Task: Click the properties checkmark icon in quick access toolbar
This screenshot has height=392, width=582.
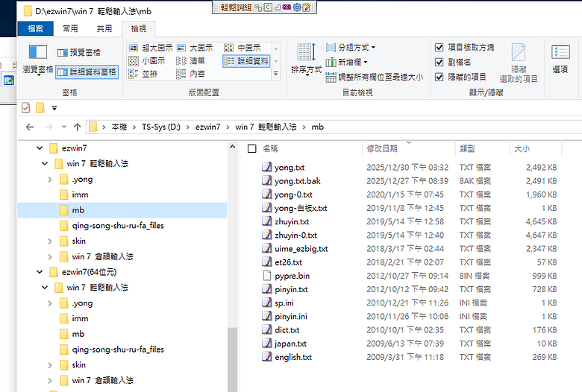Action: (25, 108)
